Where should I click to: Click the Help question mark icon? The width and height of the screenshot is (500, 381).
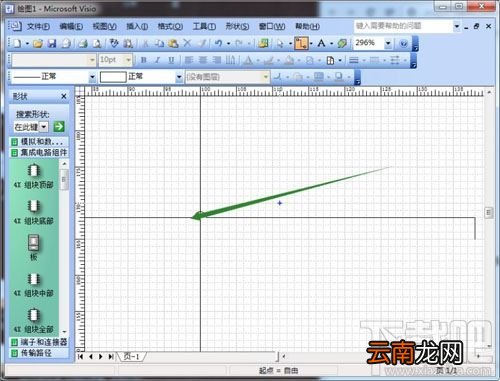click(403, 43)
